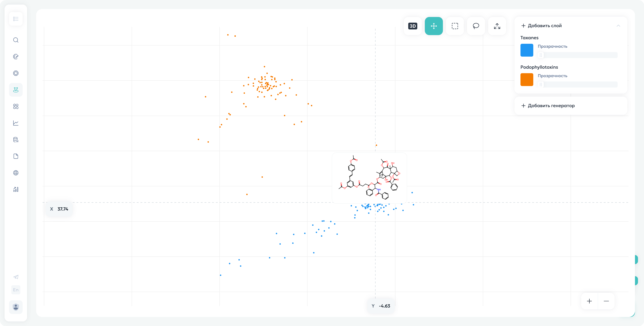Open search from the left sidebar
Image resolution: width=644 pixels, height=326 pixels.
(x=16, y=40)
